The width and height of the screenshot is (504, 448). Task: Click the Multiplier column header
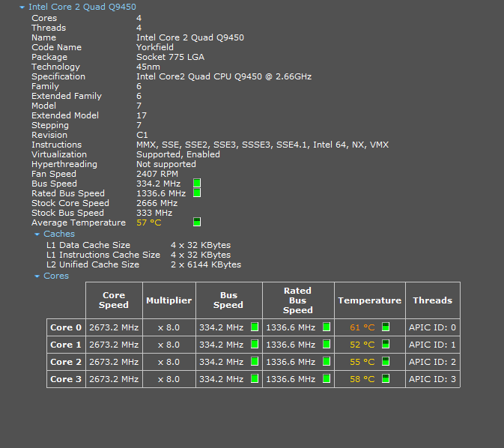coord(169,300)
